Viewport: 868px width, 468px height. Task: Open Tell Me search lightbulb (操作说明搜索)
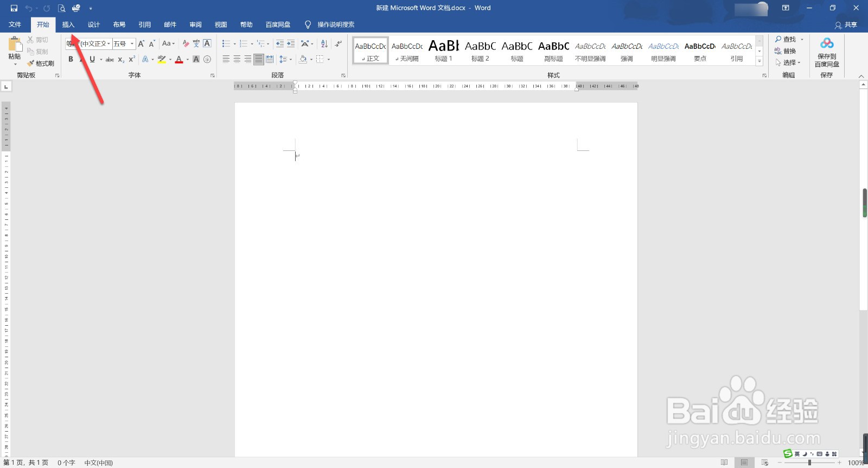[308, 24]
